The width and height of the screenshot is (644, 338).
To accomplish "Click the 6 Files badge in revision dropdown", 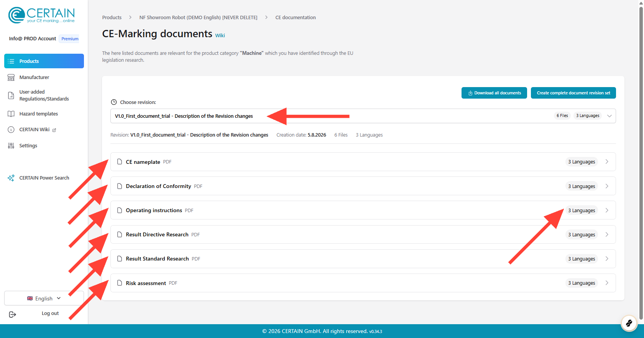I will point(562,116).
